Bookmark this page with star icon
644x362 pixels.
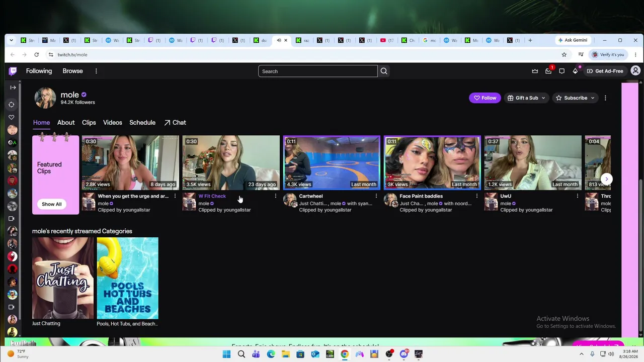click(x=564, y=54)
